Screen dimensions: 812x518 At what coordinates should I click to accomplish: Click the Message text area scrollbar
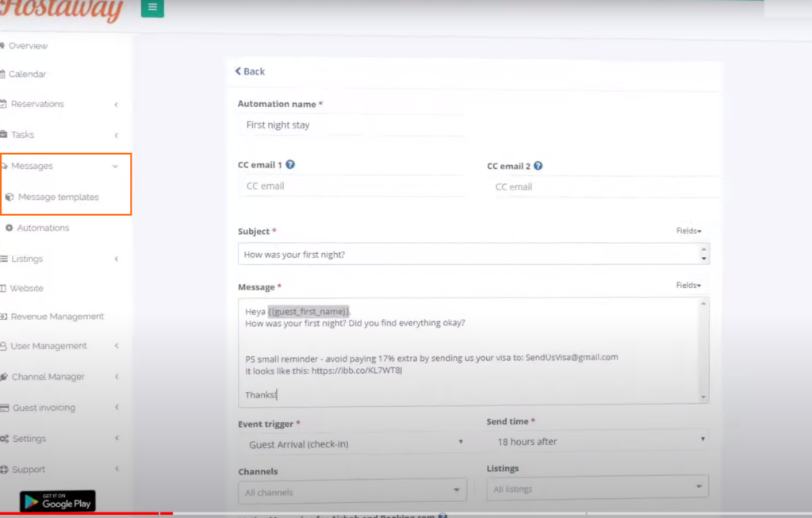703,350
